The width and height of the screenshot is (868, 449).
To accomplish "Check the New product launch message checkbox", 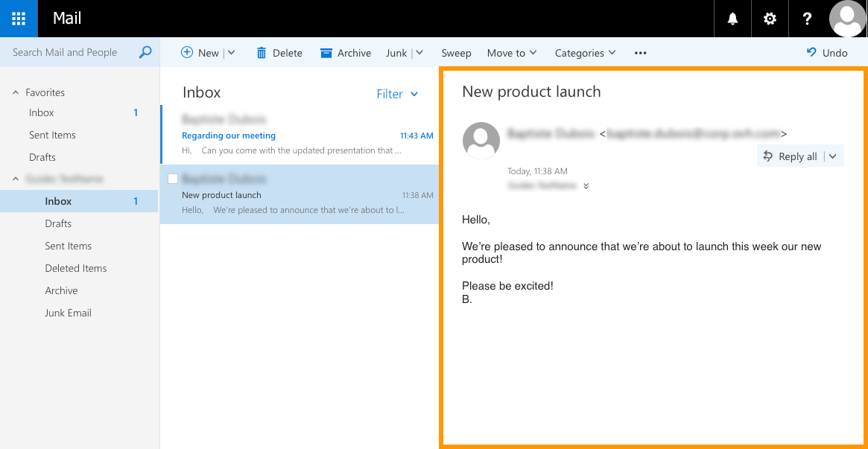I will coord(173,179).
